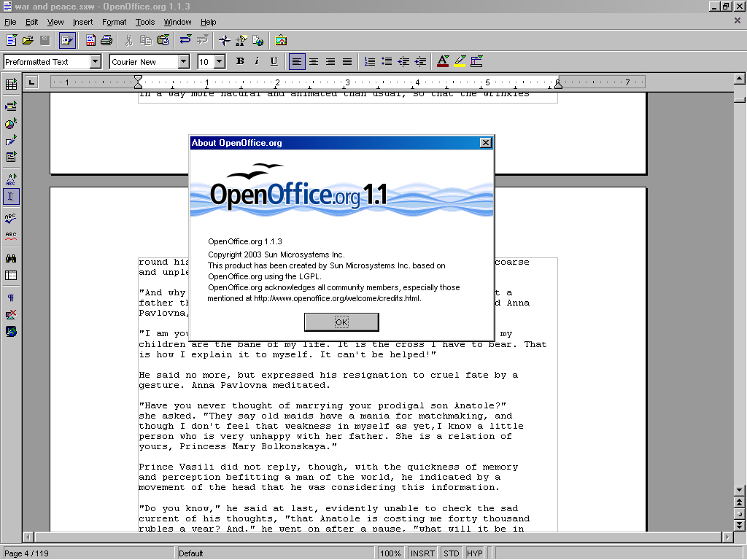The width and height of the screenshot is (747, 560).
Task: Open the Navigator from the toolbar
Action: 225,40
